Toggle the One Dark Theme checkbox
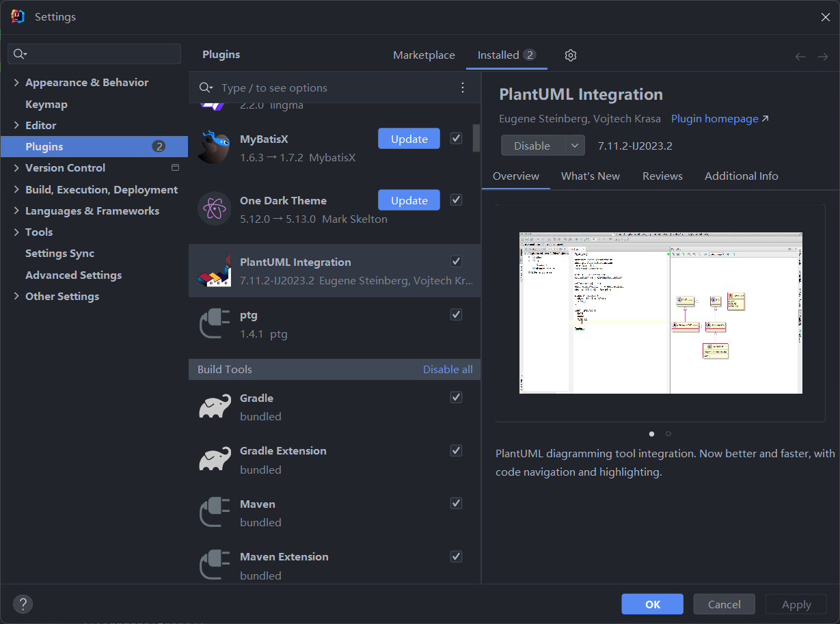 pyautogui.click(x=457, y=200)
